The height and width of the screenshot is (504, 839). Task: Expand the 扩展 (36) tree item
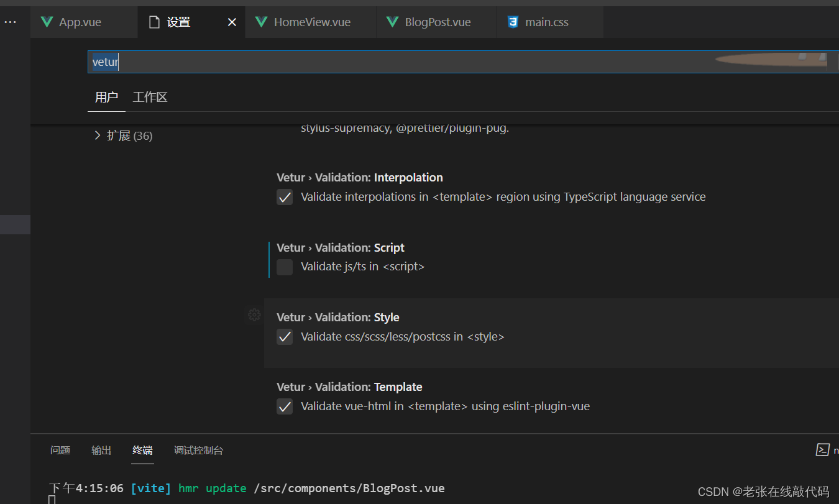click(x=123, y=135)
